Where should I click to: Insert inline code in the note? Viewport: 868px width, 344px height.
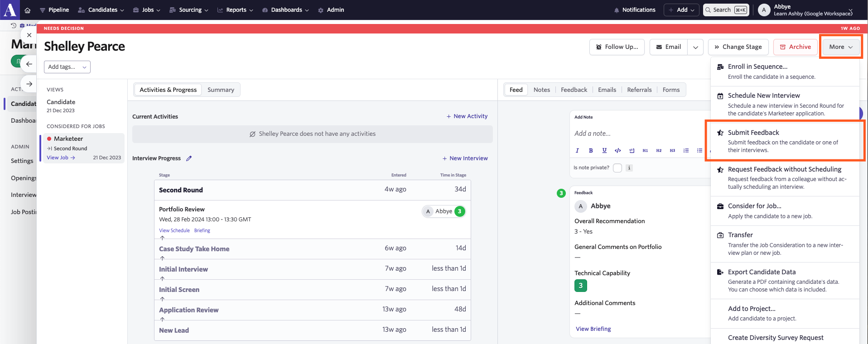pyautogui.click(x=618, y=151)
